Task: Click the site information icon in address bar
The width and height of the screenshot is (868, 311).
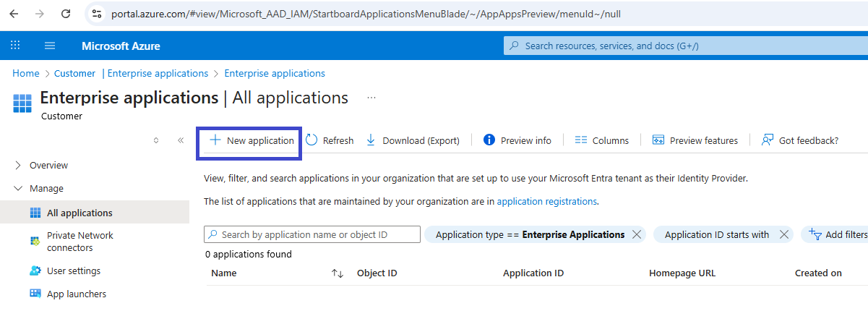Action: click(97, 14)
